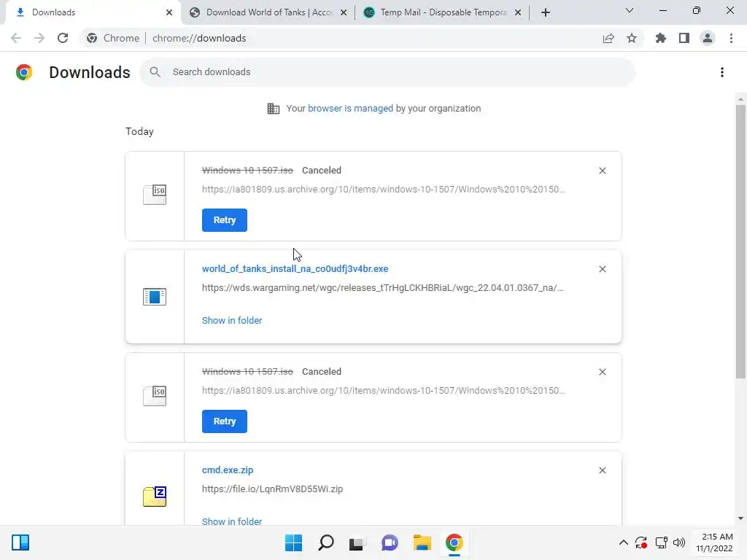Go back using the browser back arrow
Viewport: 747px width, 560px height.
coord(16,38)
